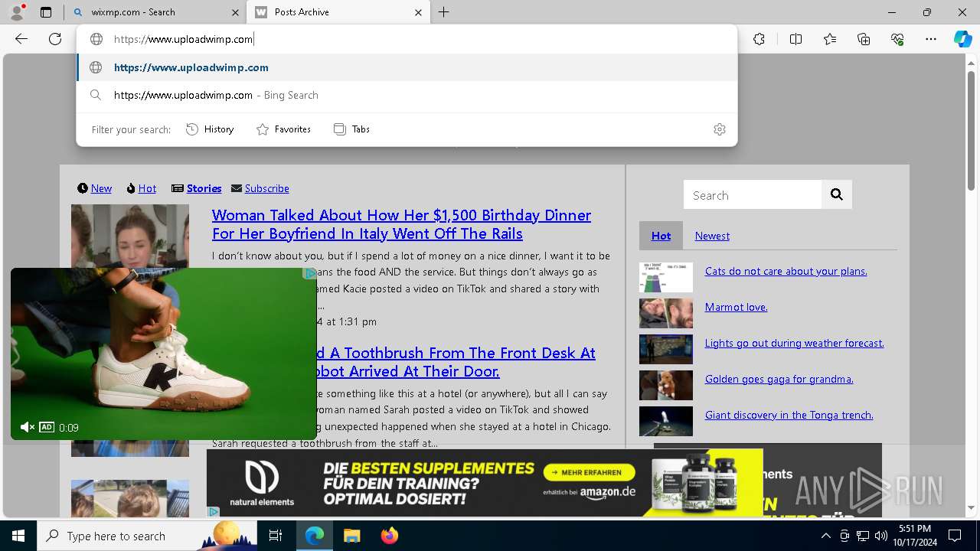Open the Hot posts link

pyautogui.click(x=147, y=188)
